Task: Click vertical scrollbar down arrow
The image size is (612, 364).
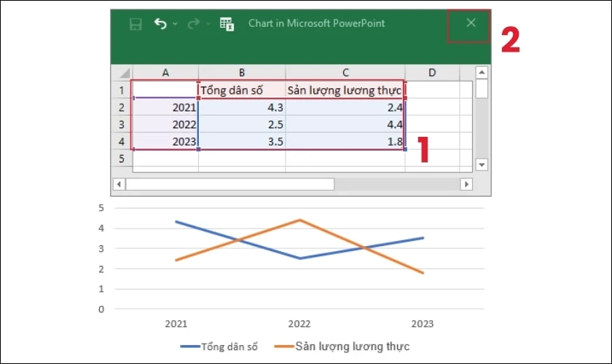Action: tap(482, 165)
